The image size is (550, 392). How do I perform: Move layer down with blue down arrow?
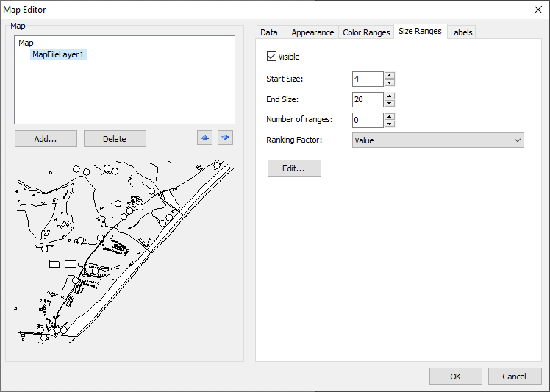pos(225,138)
